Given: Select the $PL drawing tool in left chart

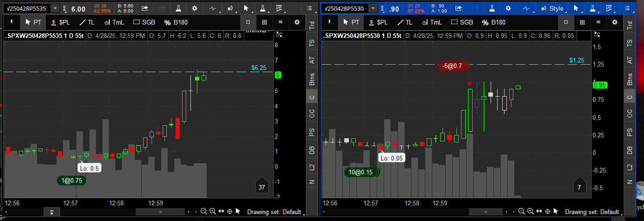Looking at the screenshot, I should 60,22.
